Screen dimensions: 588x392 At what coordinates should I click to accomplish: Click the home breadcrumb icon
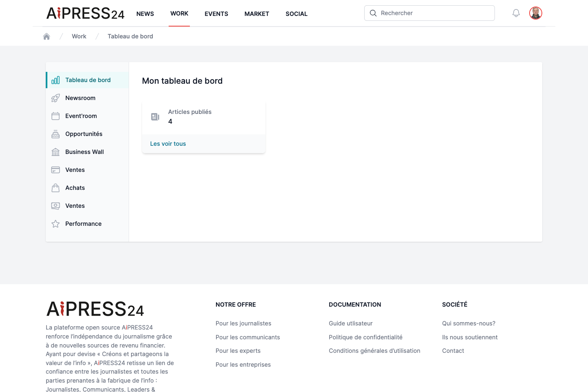point(47,36)
